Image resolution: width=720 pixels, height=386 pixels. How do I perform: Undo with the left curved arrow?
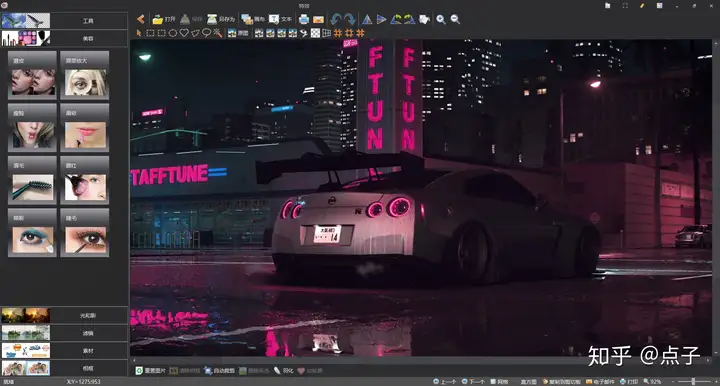[x=336, y=19]
